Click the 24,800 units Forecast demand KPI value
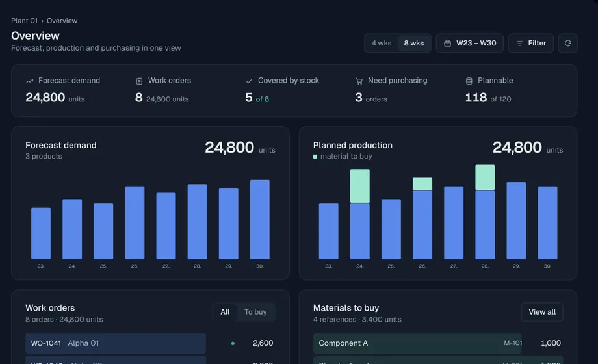 (x=55, y=97)
